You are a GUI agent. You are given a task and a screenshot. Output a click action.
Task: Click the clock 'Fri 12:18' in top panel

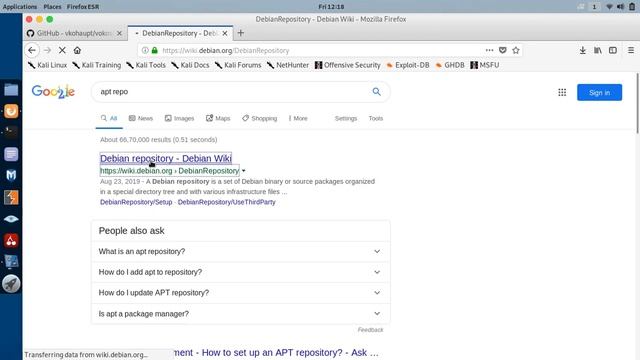[331, 7]
